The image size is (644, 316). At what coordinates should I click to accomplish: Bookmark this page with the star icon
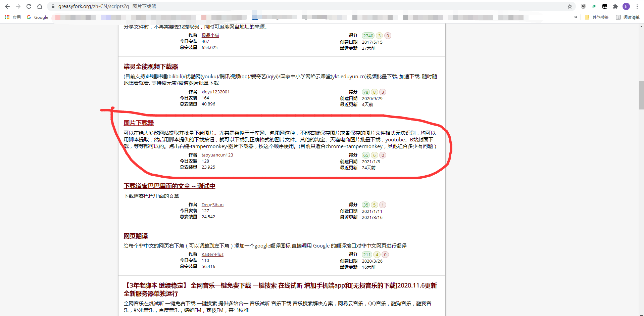[x=569, y=6]
